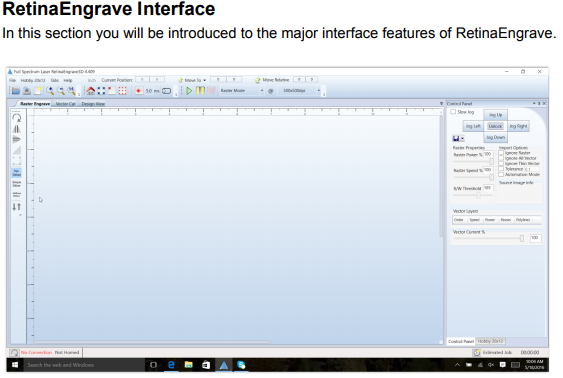Click the Zoom In magnifier icon

coord(50,91)
